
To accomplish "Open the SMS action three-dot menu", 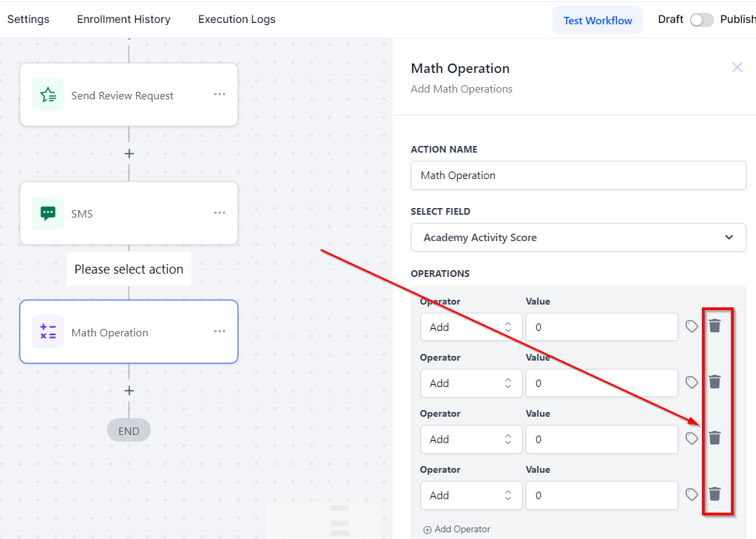I will point(220,213).
